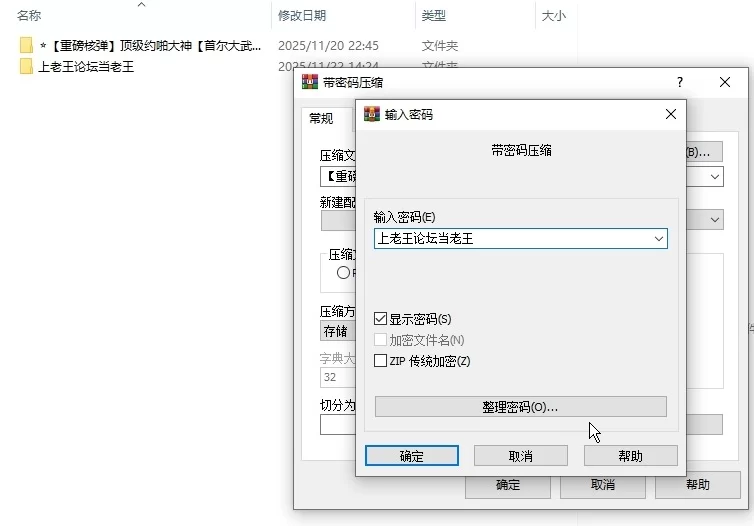Click the question mark help icon of 带密码压缩
The image size is (754, 526).
(x=679, y=82)
